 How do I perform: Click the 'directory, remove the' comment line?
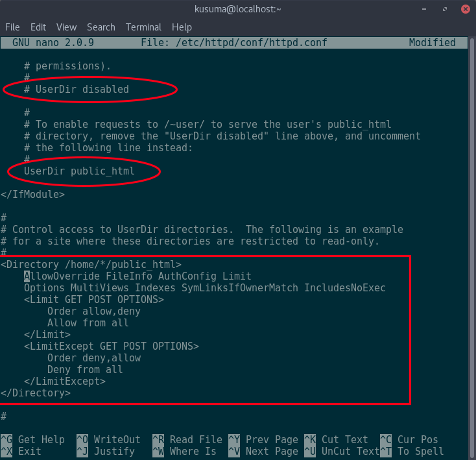pos(222,136)
